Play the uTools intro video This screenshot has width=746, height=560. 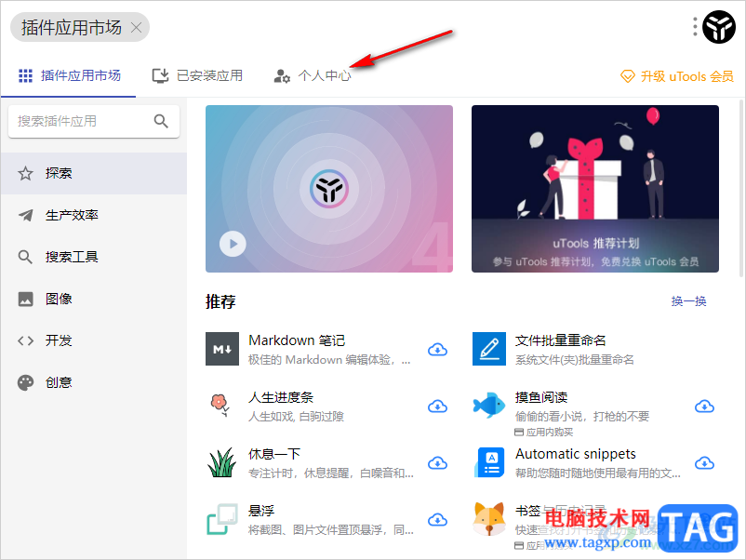(x=233, y=244)
